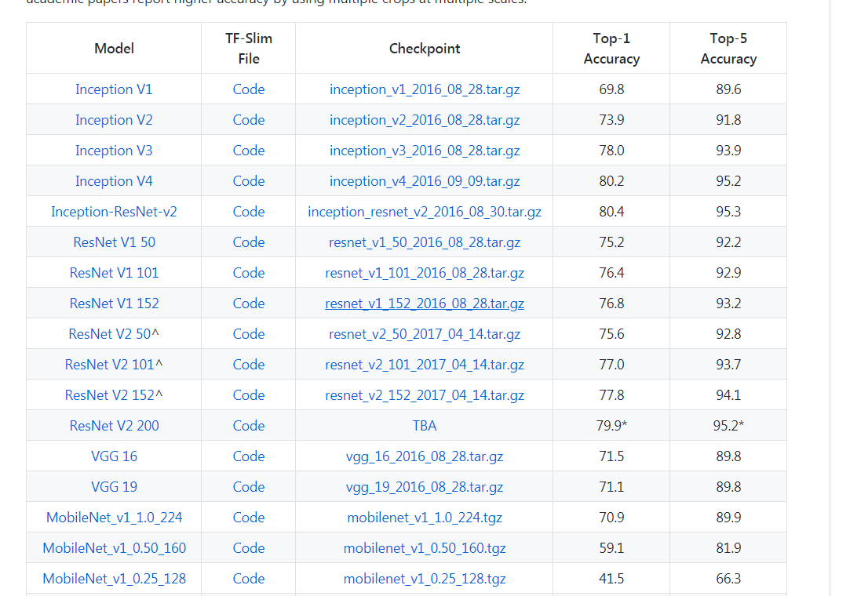Open the Code link for MobileNet_v1_0.25_128
The width and height of the screenshot is (868, 596).
click(x=248, y=578)
